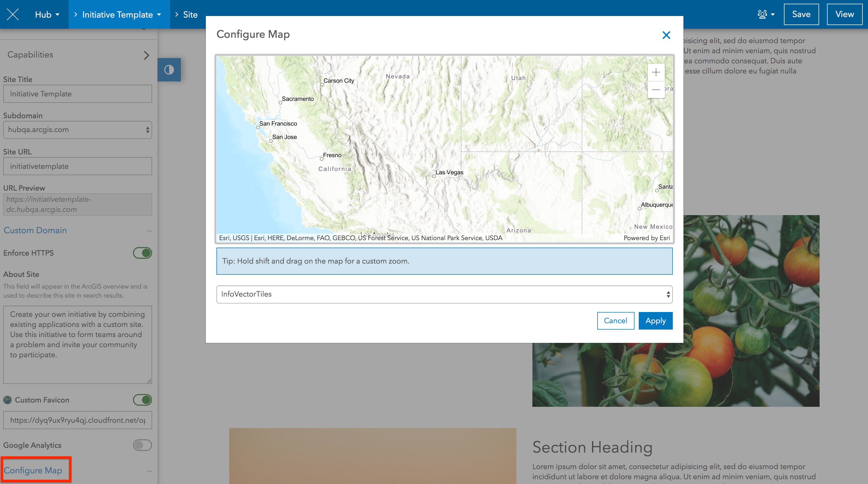This screenshot has width=868, height=484.
Task: Open the hubqa.arcgis.com subdomain dropdown
Action: coord(77,130)
